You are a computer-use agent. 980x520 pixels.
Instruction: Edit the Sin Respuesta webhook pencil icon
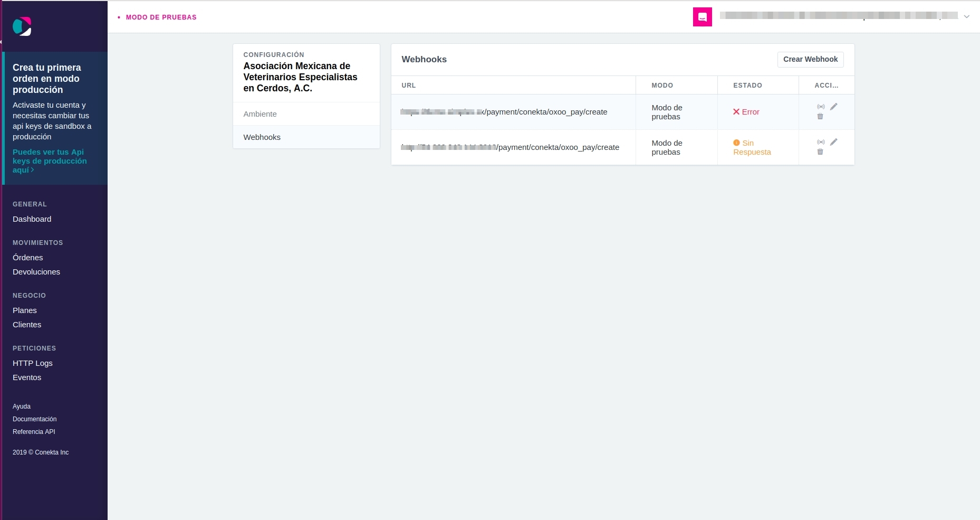(x=834, y=142)
